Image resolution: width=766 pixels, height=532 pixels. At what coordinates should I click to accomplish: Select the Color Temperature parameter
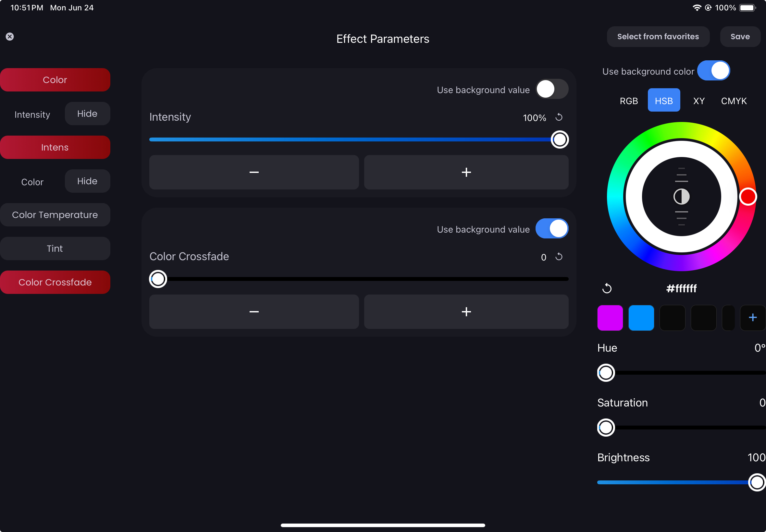coord(55,215)
